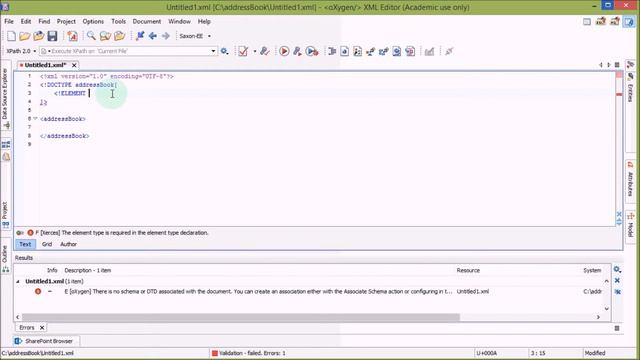640x360 pixels.
Task: Click the Apply Transformation red play icon
Action: [x=284, y=51]
